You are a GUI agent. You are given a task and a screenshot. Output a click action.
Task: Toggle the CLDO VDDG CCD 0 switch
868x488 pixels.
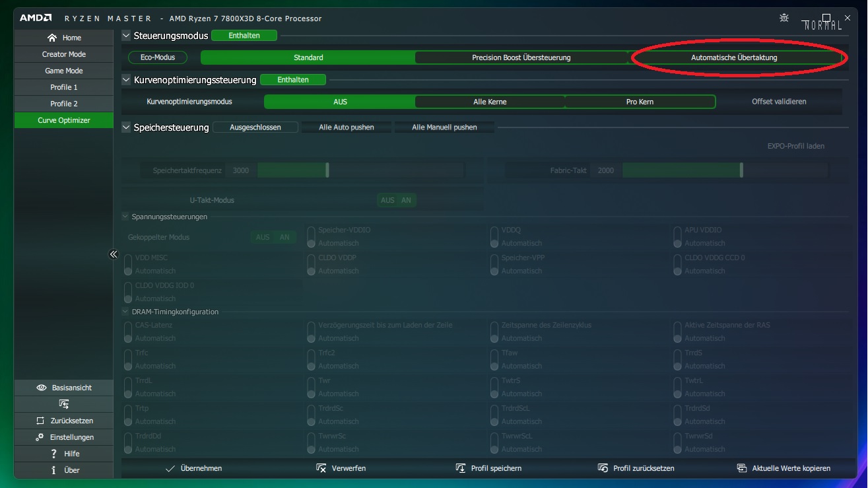678,264
